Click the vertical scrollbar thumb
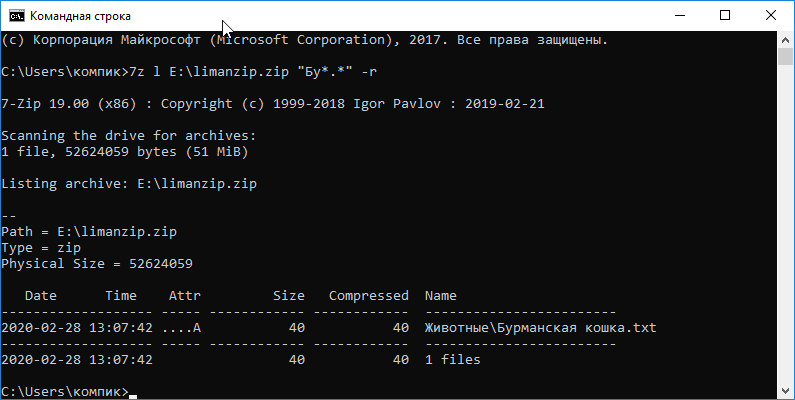 785,57
